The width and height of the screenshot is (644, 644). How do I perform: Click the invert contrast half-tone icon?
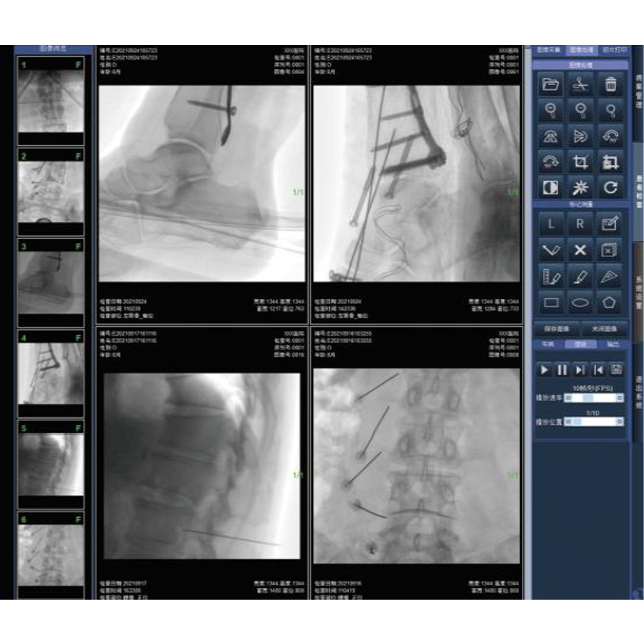[551, 188]
